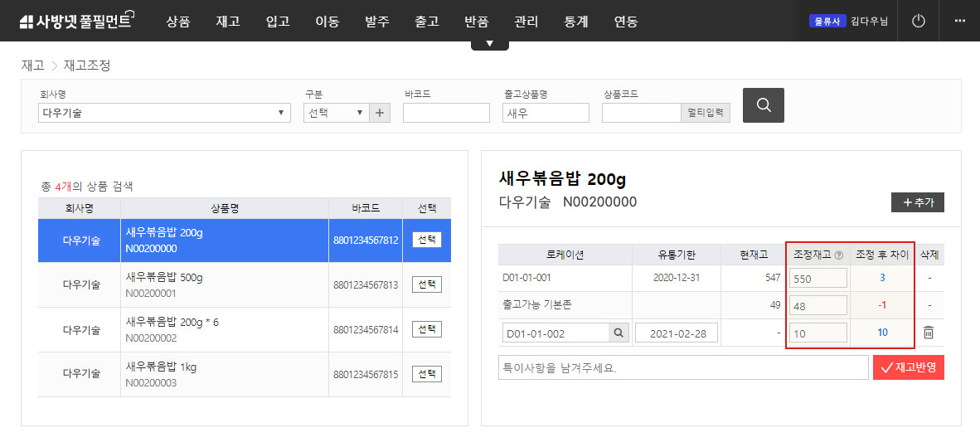The image size is (980, 447).
Task: Open the 출고 menu
Action: pyautogui.click(x=427, y=22)
